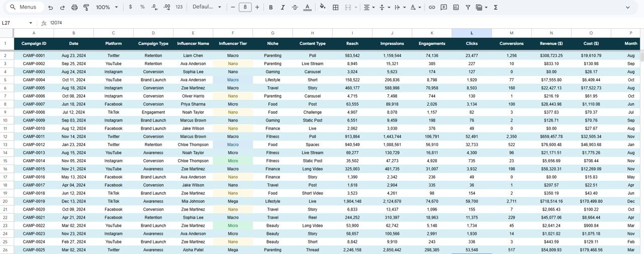The image size is (644, 254).
Task: Click the $718,514.16 revenue cell
Action: pos(551,201)
